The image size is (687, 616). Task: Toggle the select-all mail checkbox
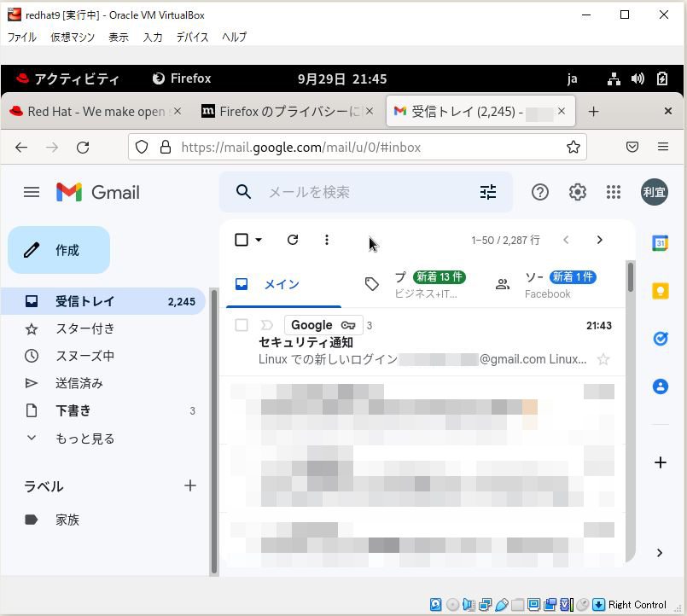tap(242, 240)
